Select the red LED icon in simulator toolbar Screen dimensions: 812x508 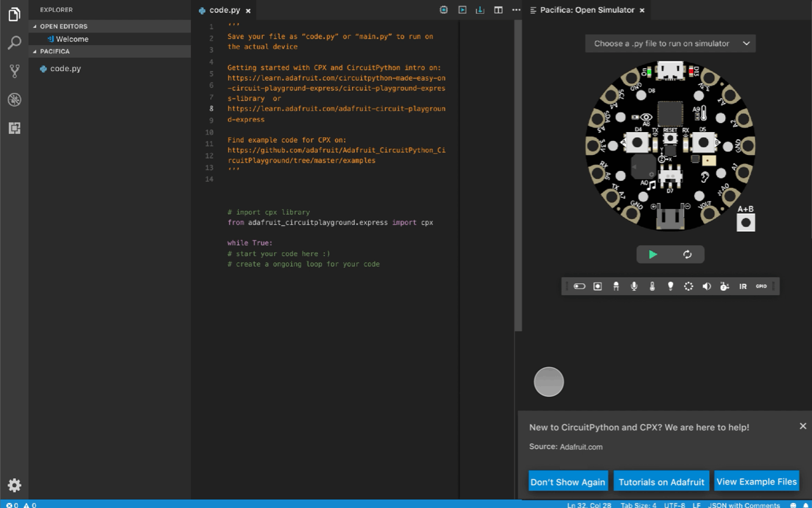615,286
